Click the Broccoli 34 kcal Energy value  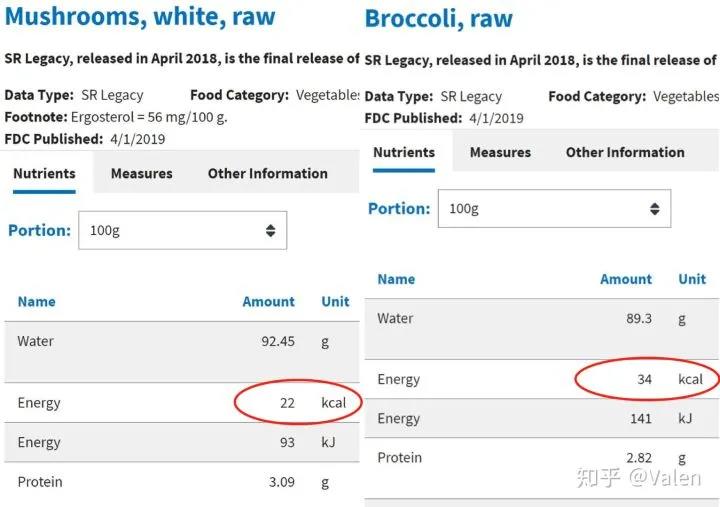(644, 379)
